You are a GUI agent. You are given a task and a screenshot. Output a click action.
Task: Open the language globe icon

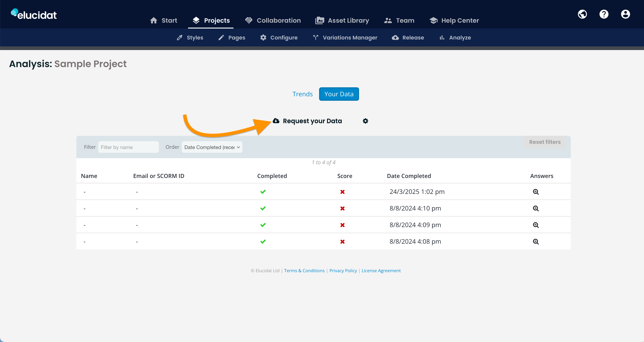[x=582, y=14]
